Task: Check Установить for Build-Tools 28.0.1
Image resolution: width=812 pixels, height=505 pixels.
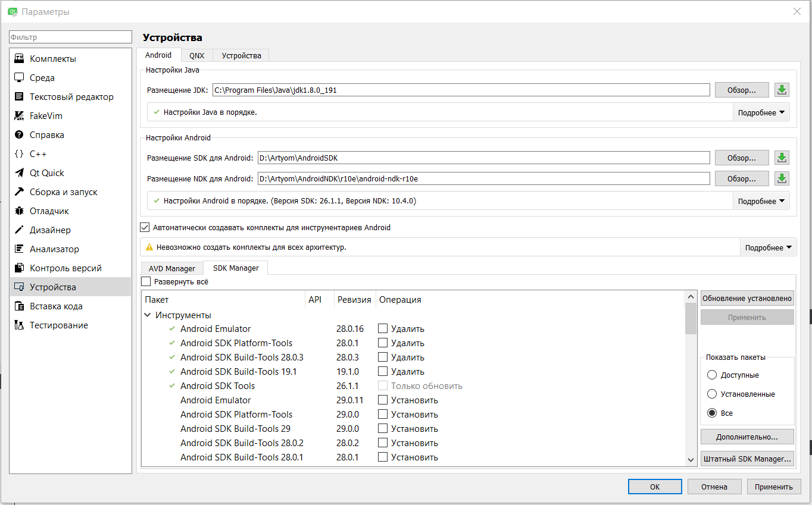Action: click(383, 457)
